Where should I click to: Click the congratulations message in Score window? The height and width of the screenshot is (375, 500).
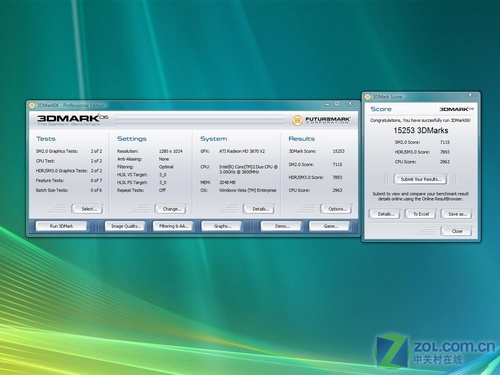click(x=421, y=120)
